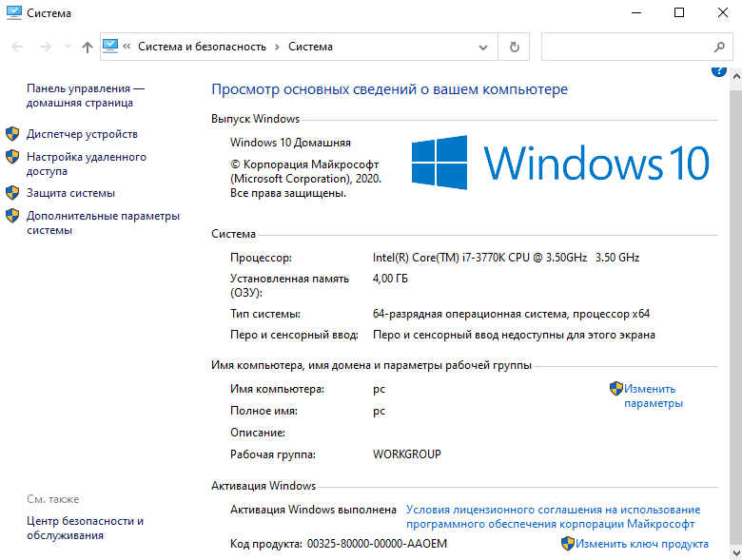This screenshot has height=560, width=742.
Task: Open 'Защита системы' link
Action: tap(70, 193)
